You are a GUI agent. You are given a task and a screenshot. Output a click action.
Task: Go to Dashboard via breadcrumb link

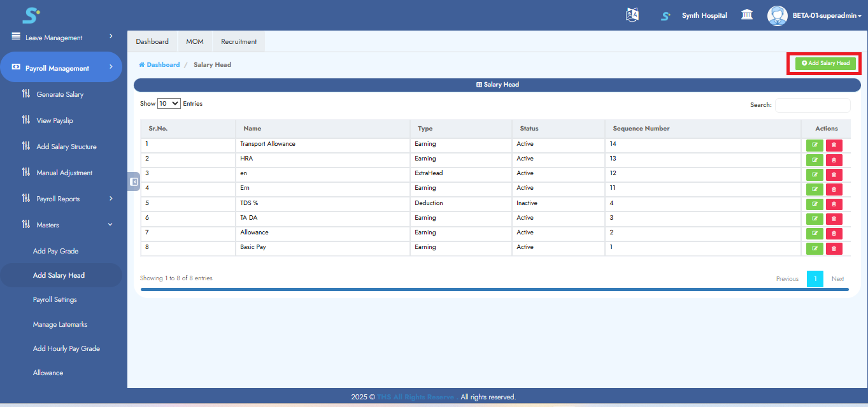pos(162,65)
